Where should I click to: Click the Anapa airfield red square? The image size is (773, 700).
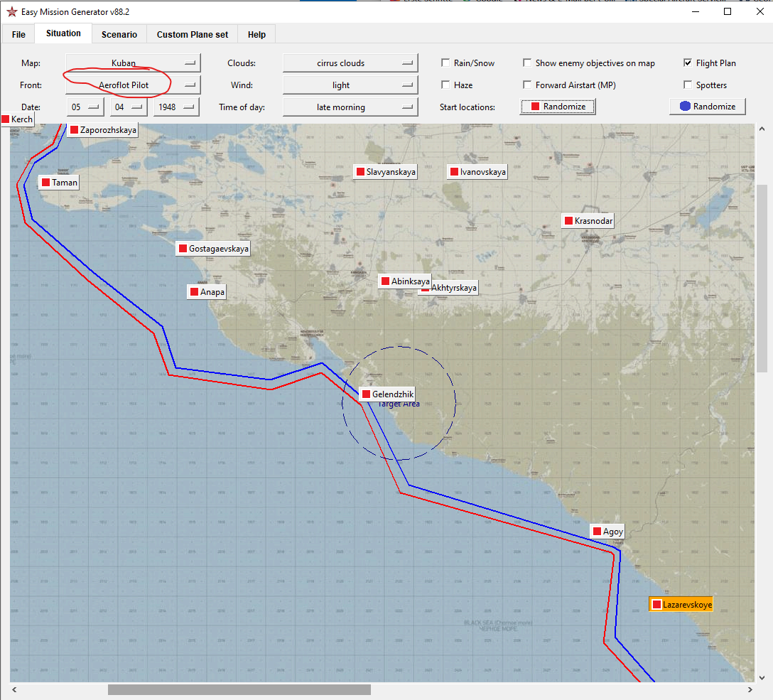pos(194,292)
